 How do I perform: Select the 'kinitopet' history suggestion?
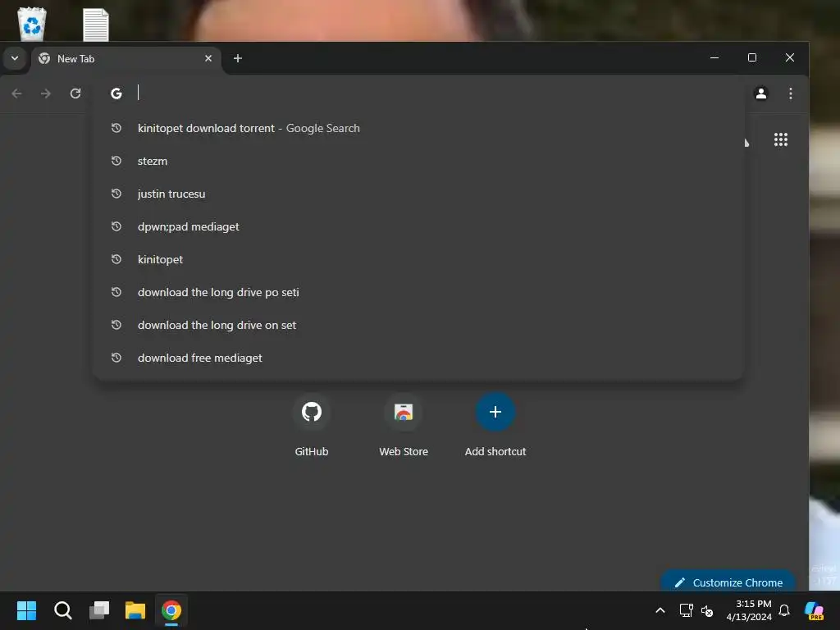pyautogui.click(x=418, y=259)
